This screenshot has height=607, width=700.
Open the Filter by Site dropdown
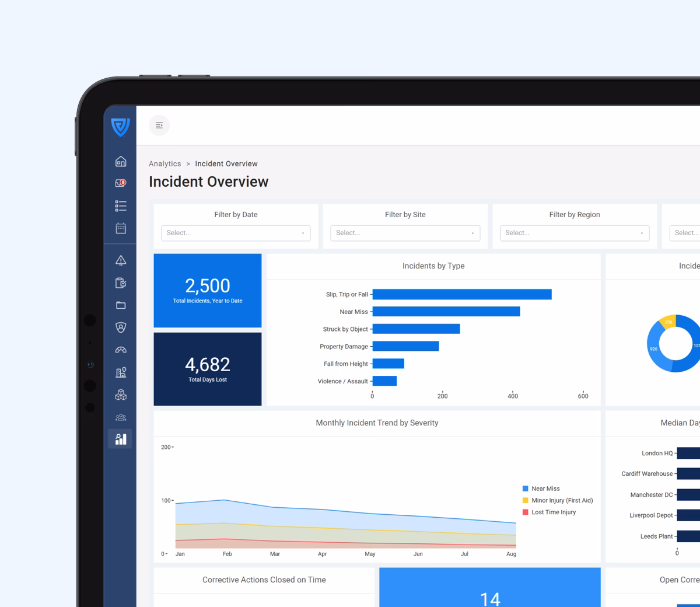coord(405,233)
